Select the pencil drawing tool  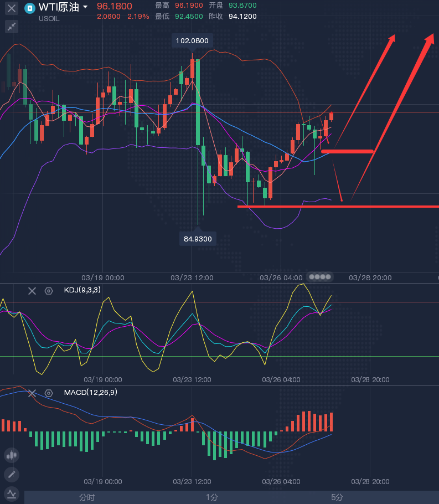click(x=11, y=475)
